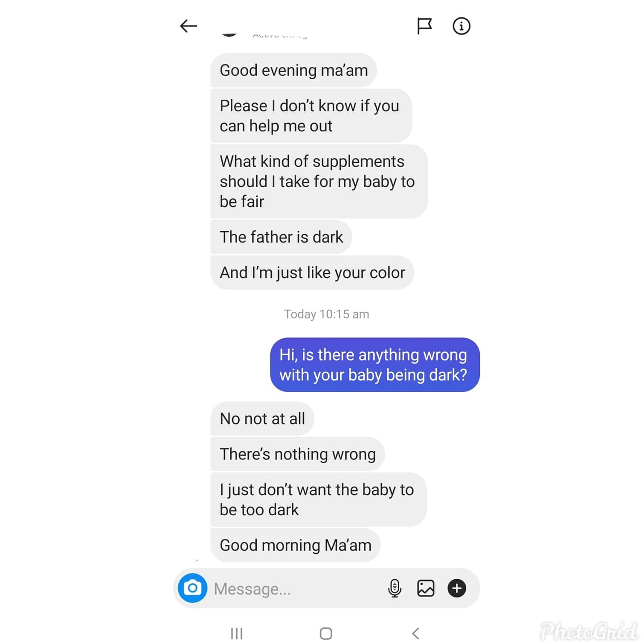The image size is (644, 644).
Task: Open conversation details via info icon
Action: tap(461, 26)
